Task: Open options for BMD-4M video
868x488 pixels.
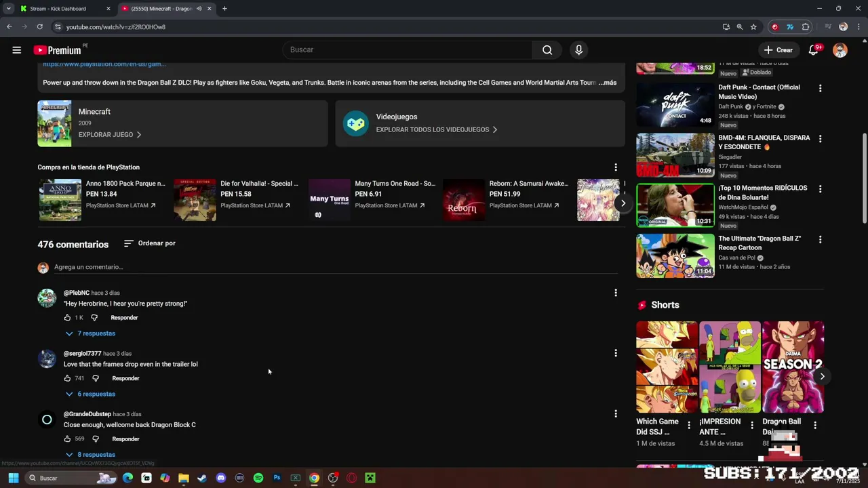Action: [x=820, y=138]
